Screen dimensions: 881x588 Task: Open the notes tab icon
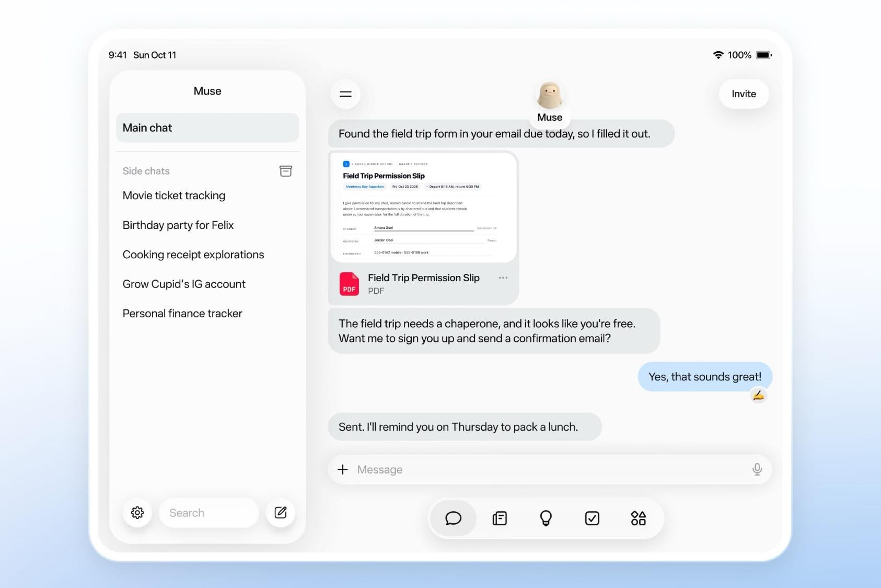point(500,518)
